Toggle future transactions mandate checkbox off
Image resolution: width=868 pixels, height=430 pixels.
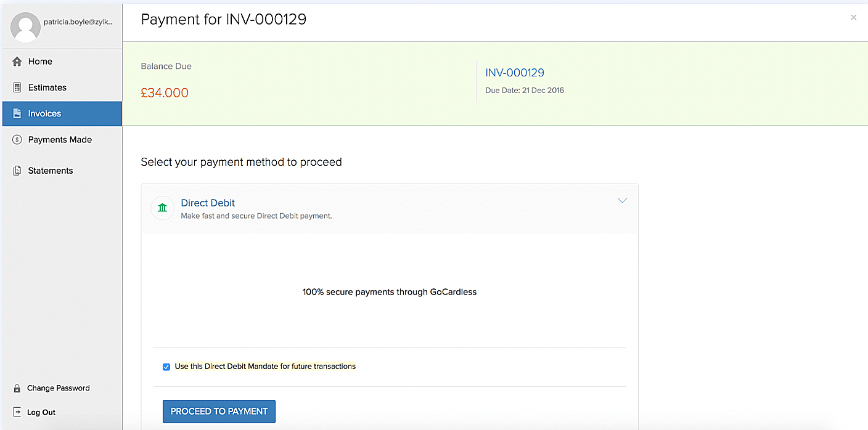166,366
